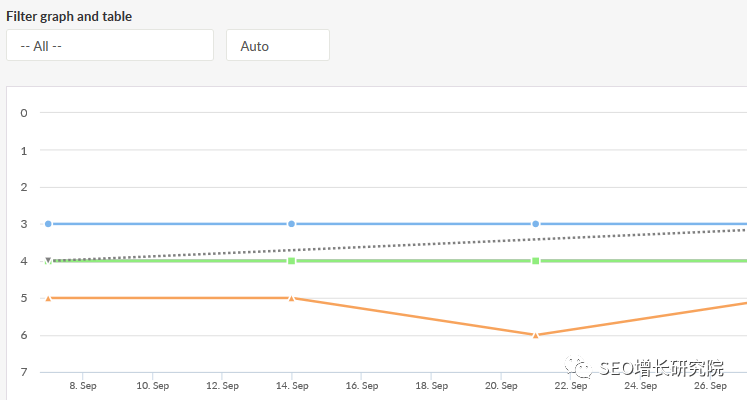This screenshot has height=400, width=747.
Task: Click the y-axis label "0"
Action: coord(24,113)
